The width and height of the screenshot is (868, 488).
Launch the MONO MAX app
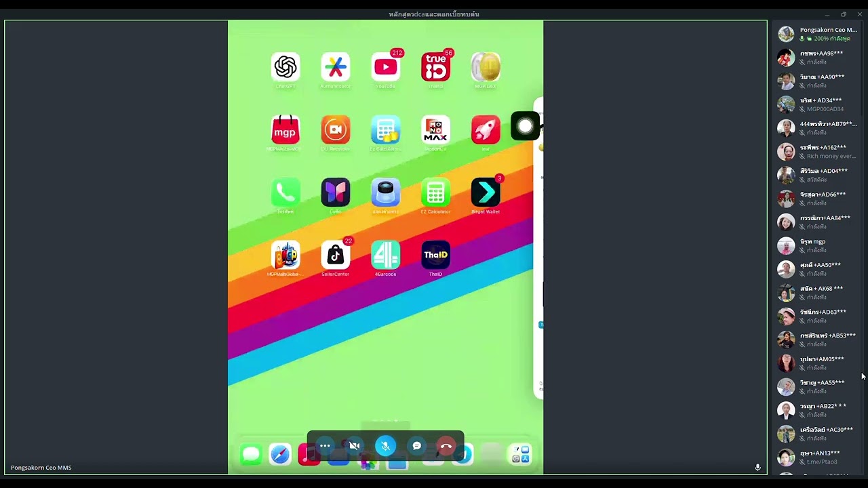pyautogui.click(x=435, y=129)
